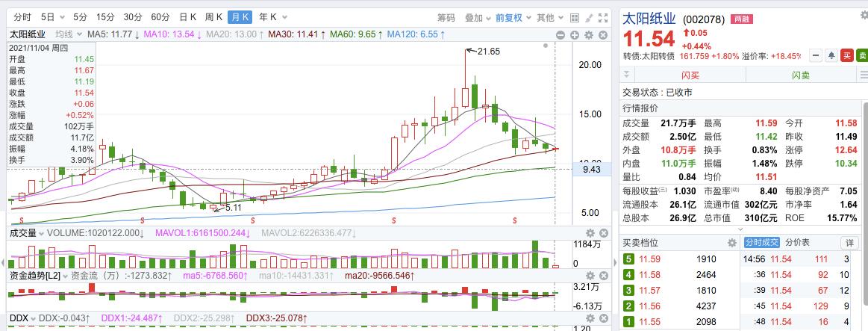The width and height of the screenshot is (868, 331).
Task: Open the 筹码 chip distribution view
Action: (x=446, y=18)
